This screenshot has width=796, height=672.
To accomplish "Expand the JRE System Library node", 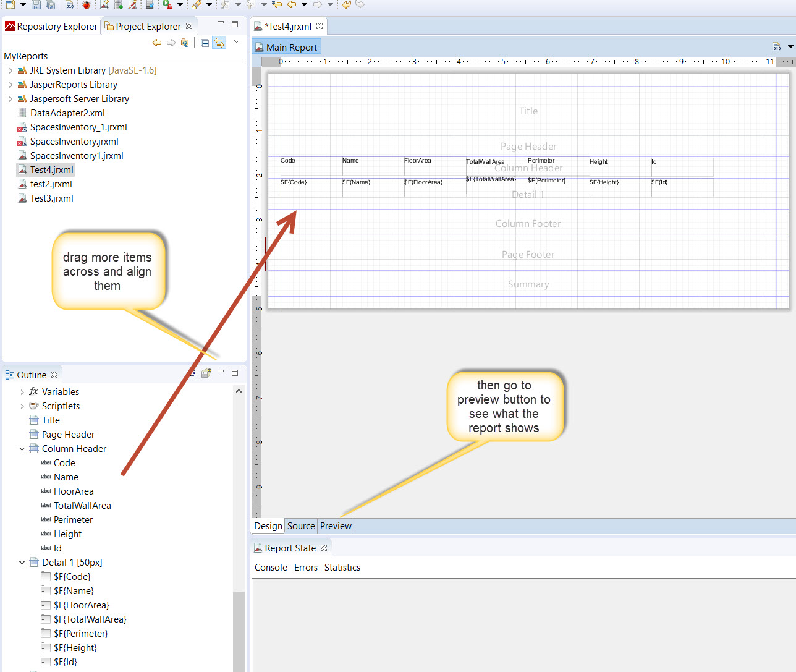I will coord(11,70).
